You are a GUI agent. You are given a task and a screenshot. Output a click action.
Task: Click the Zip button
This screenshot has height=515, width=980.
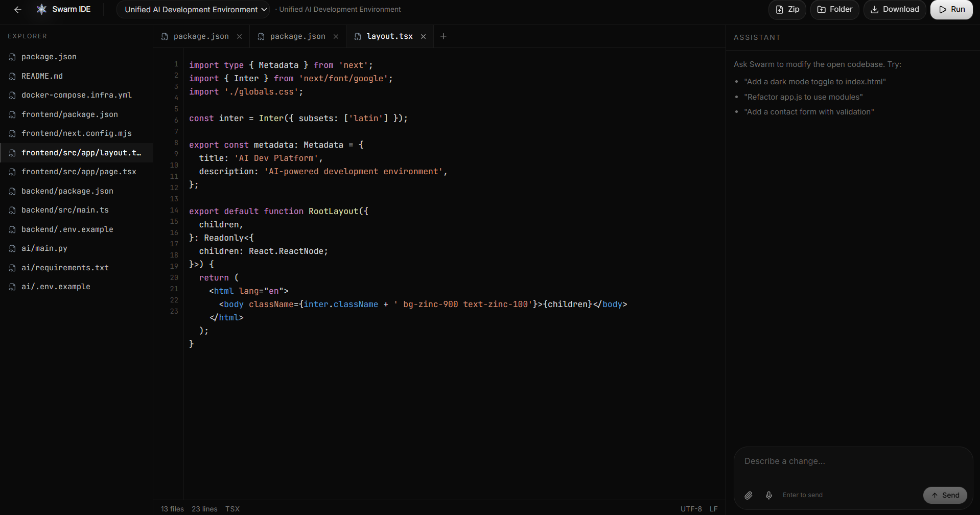coord(787,10)
